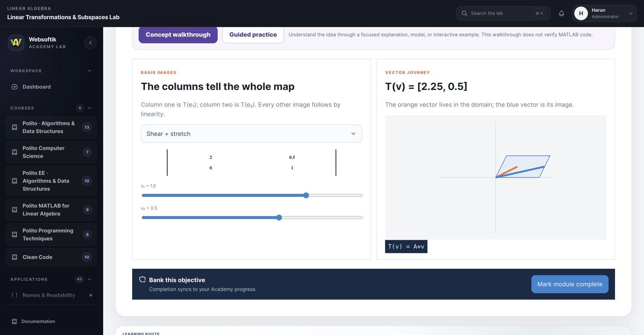The width and height of the screenshot is (644, 335).
Task: Click the v₂ slider handle
Action: pyautogui.click(x=279, y=218)
